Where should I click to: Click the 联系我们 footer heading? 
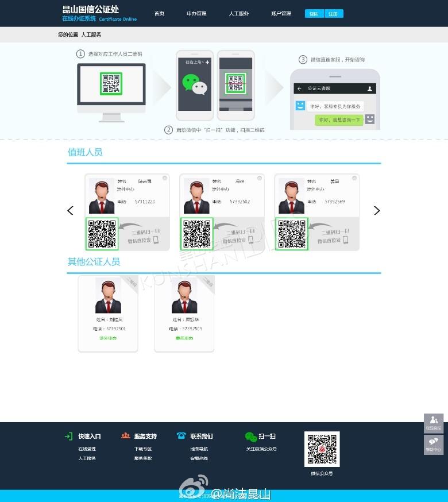click(x=202, y=436)
